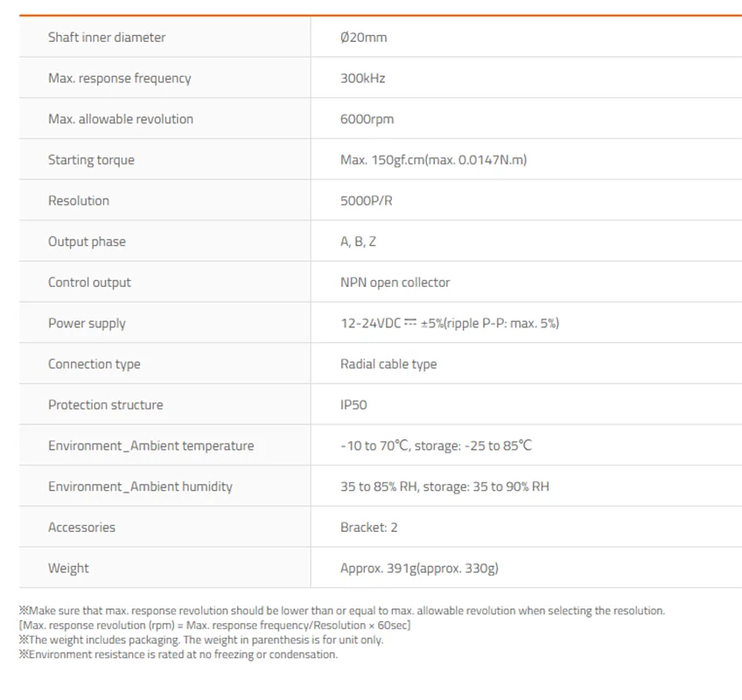
Task: Select Environment_Ambient temperature label
Action: click(x=151, y=446)
